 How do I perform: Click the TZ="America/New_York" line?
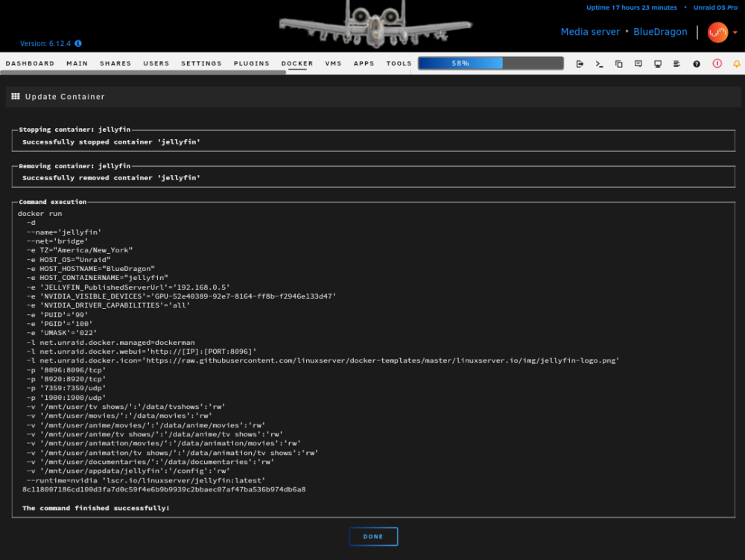(x=80, y=250)
